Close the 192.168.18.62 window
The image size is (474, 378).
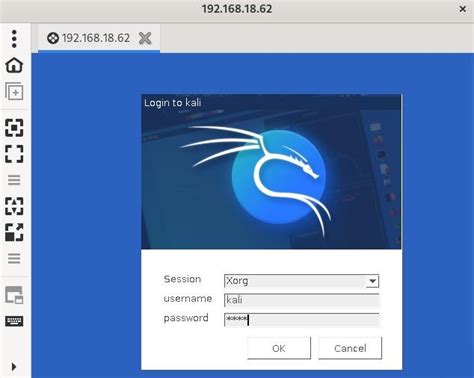coord(463,9)
